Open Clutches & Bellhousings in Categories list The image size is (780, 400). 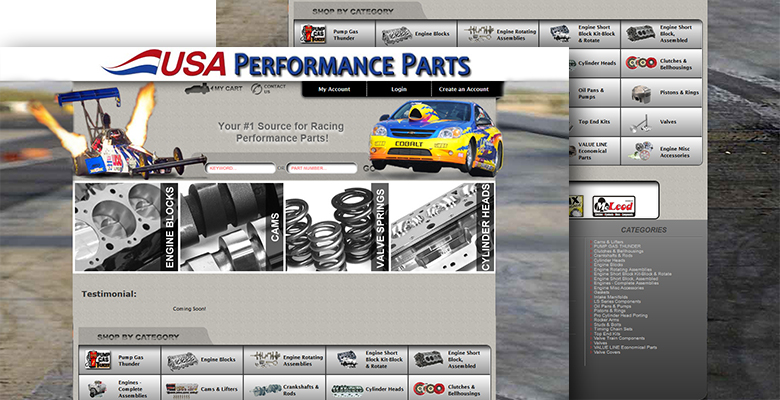(618, 251)
